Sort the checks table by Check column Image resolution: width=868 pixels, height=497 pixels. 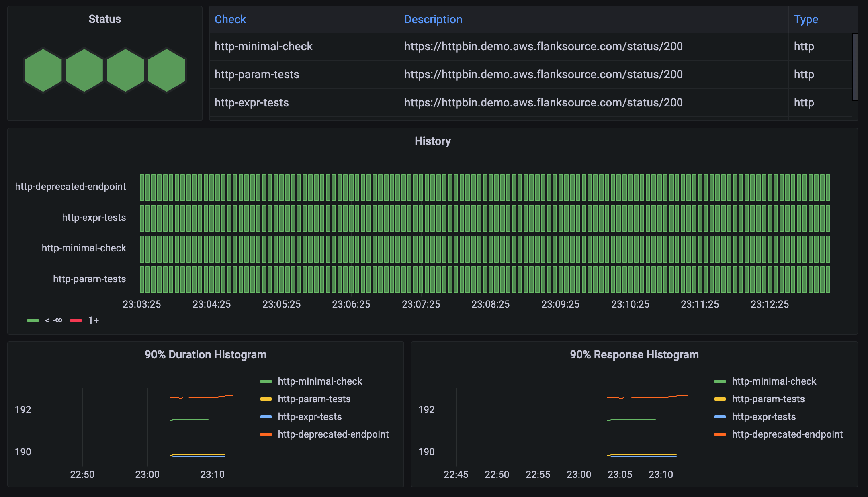tap(230, 19)
